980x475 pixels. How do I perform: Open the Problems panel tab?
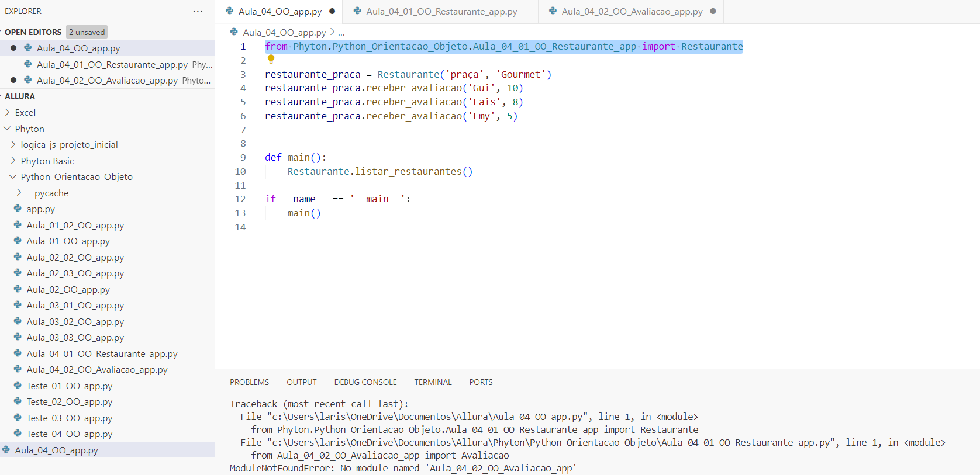click(x=249, y=382)
